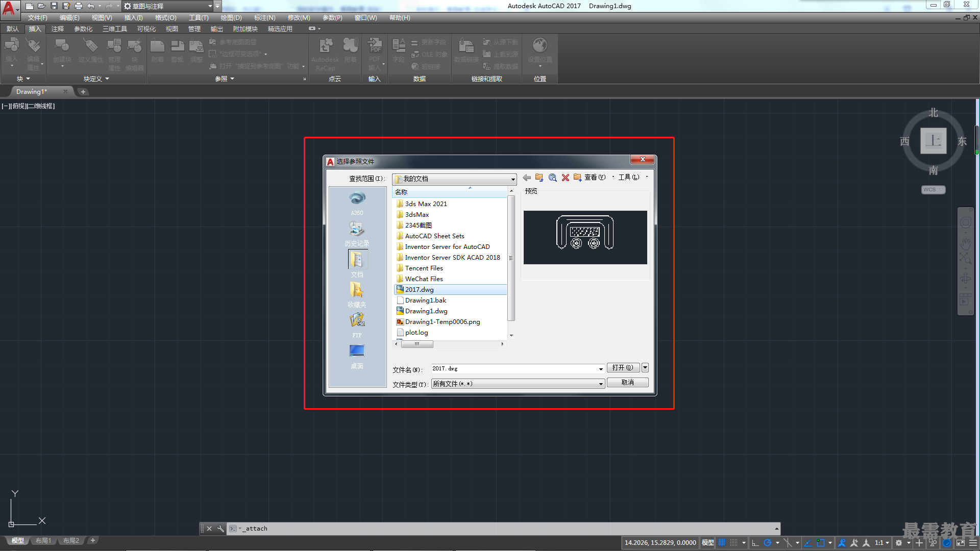Select 桌面 (Desktop) in places sidebar
This screenshot has width=980, height=551.
tap(357, 356)
